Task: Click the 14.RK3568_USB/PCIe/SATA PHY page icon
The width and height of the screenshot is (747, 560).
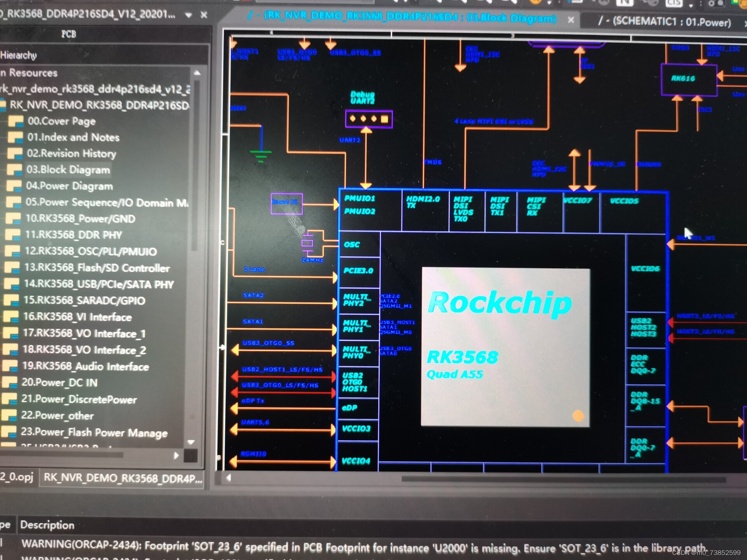Action: (11, 284)
